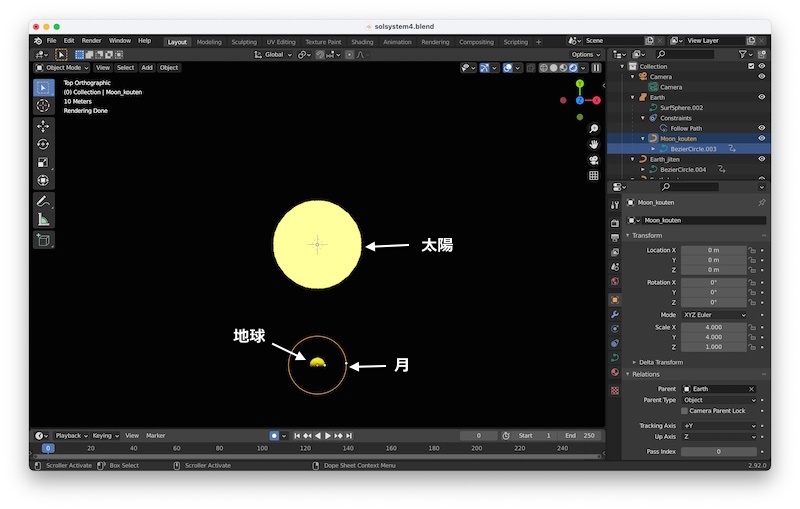The height and width of the screenshot is (509, 800).
Task: Enable the Camera Parent Lock checkbox
Action: click(685, 411)
